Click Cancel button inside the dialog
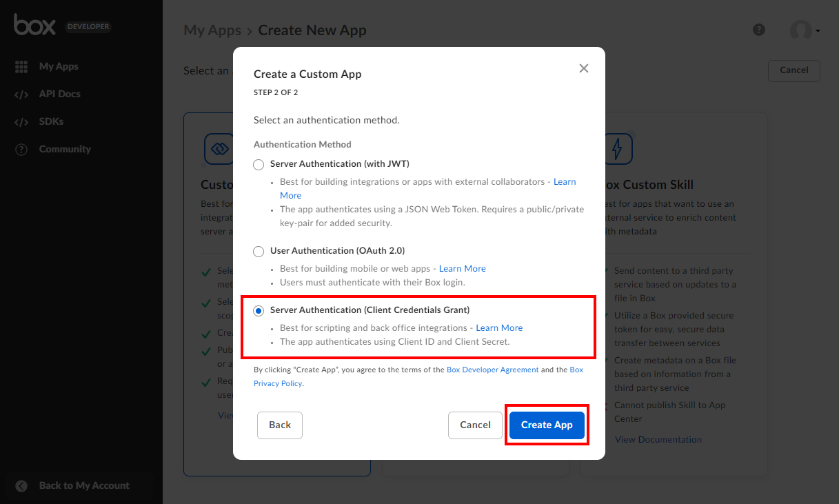Viewport: 839px width, 504px height. point(475,425)
